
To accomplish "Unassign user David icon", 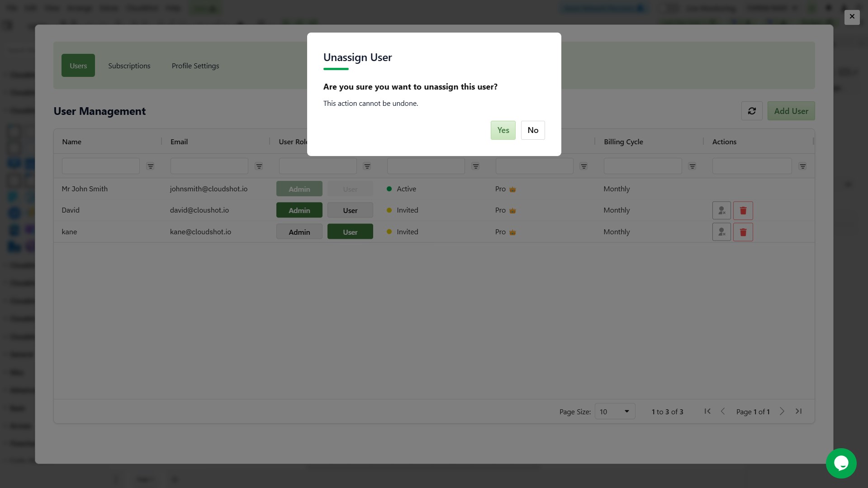I will (721, 210).
